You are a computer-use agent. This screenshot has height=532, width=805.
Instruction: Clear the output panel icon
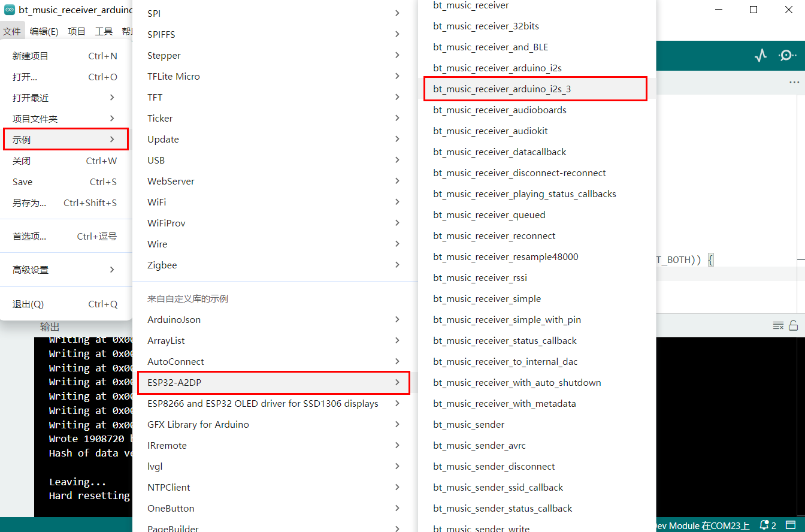coord(778,325)
